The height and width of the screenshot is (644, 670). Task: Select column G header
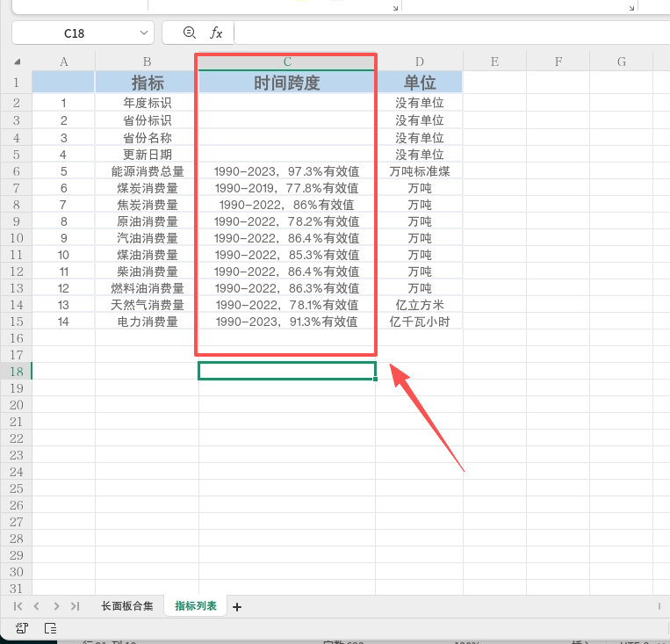622,62
